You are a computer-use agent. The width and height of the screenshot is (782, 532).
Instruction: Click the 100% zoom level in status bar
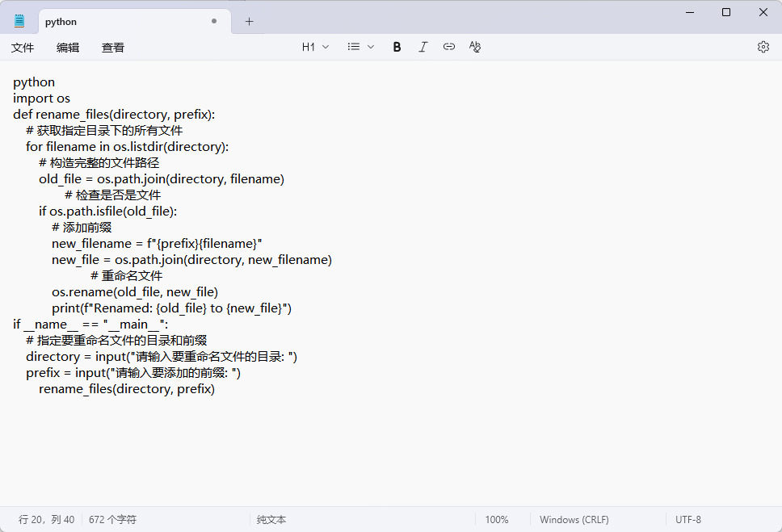click(x=497, y=520)
